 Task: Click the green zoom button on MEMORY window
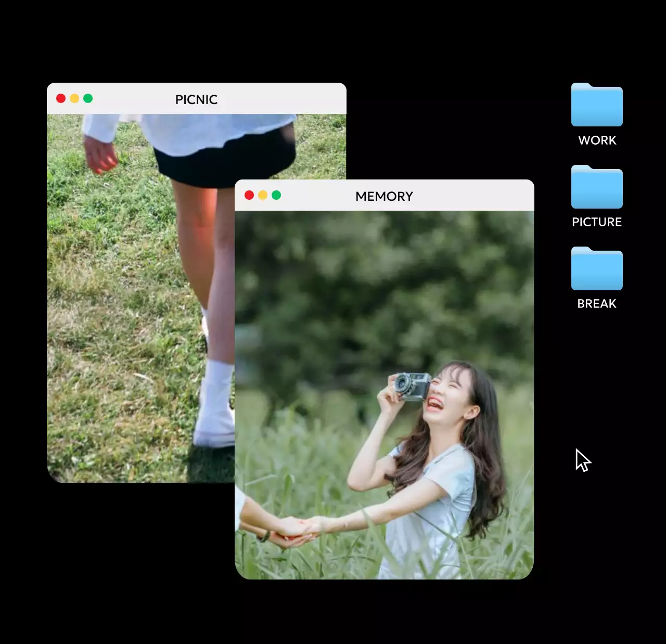coord(275,196)
